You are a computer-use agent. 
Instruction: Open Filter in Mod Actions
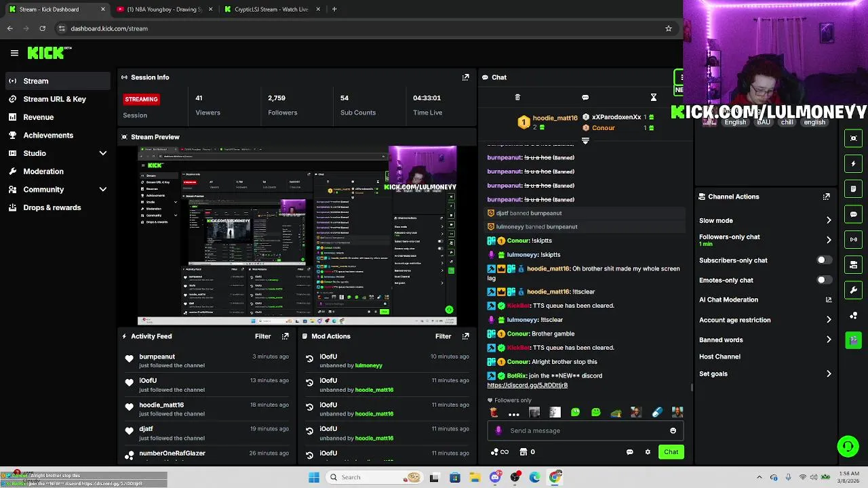pyautogui.click(x=443, y=336)
